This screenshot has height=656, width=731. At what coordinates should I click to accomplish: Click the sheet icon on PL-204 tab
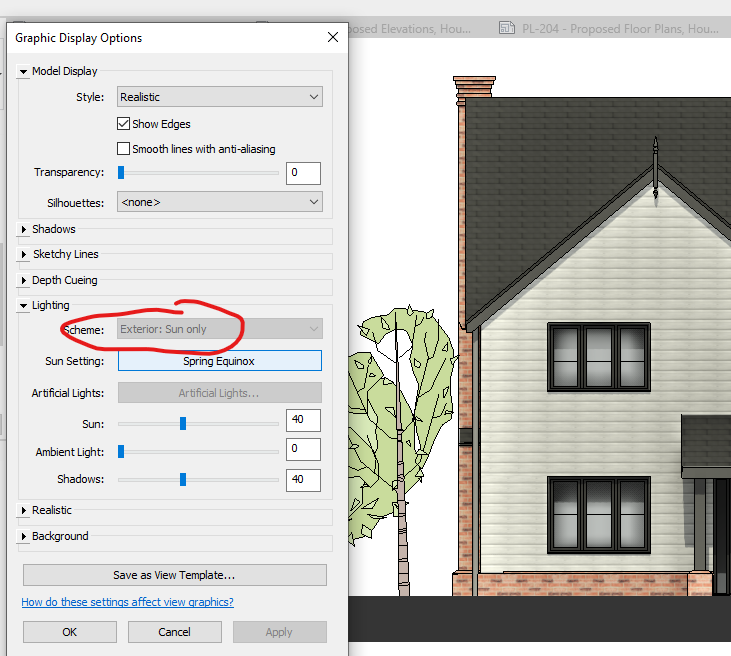click(507, 28)
